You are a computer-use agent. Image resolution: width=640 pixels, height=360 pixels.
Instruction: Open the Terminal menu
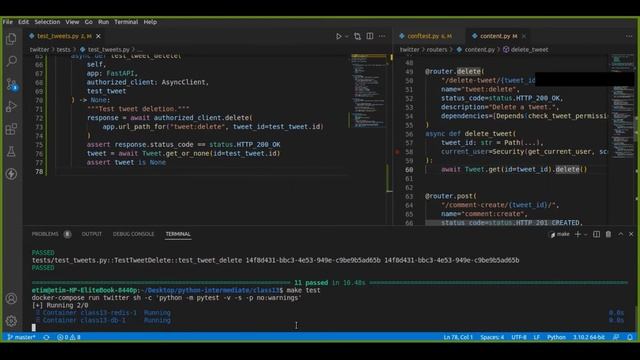click(126, 22)
